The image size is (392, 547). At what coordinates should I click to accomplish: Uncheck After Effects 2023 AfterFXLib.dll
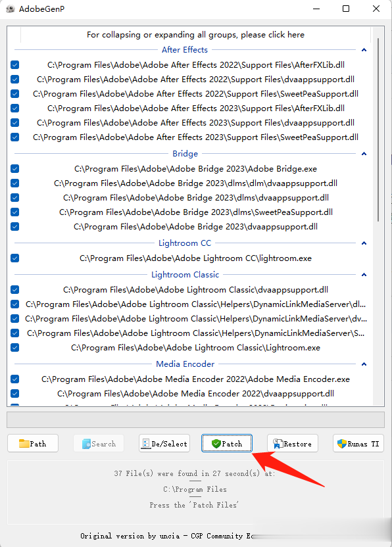pos(14,108)
